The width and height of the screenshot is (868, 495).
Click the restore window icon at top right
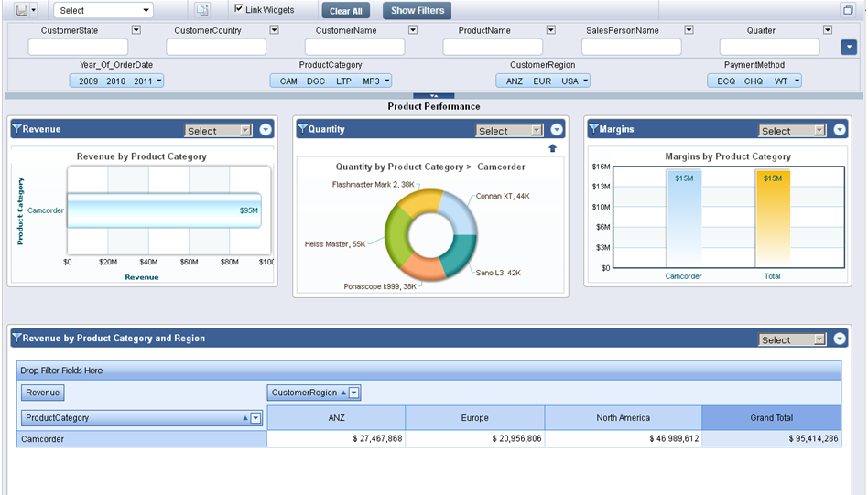point(847,10)
